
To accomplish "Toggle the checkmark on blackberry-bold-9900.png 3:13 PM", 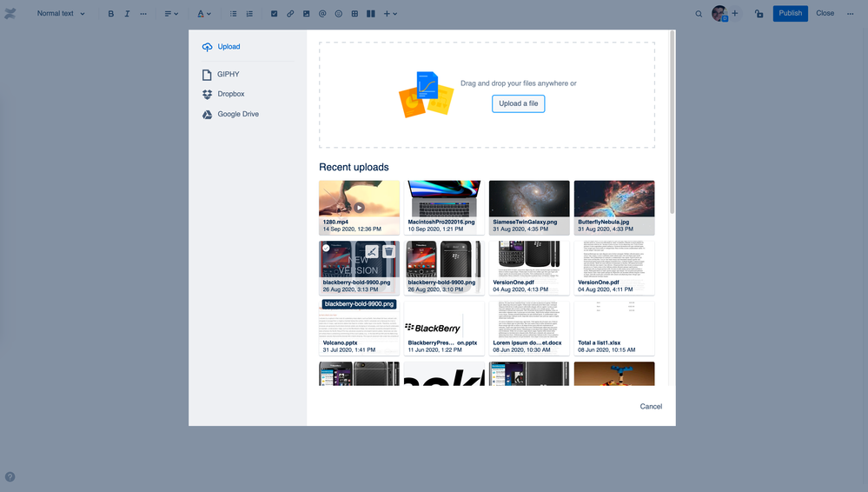I will tap(326, 248).
